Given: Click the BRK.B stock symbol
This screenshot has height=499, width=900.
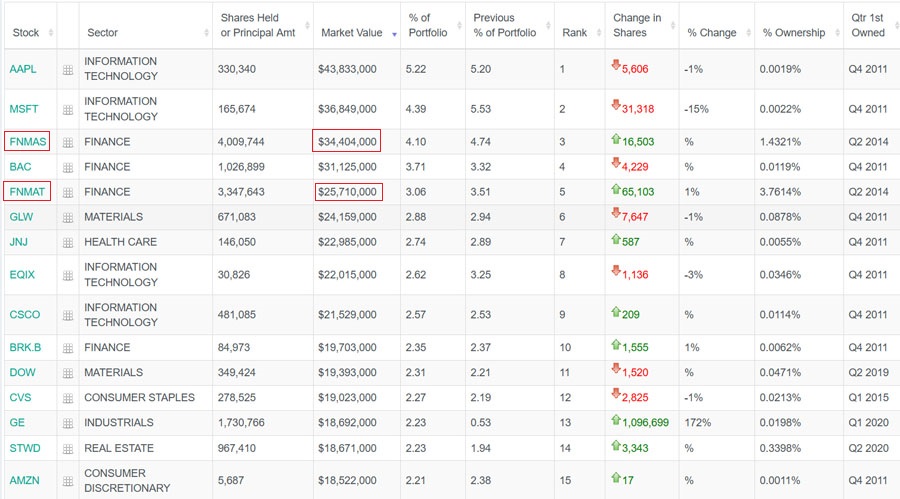Looking at the screenshot, I should coord(25,348).
